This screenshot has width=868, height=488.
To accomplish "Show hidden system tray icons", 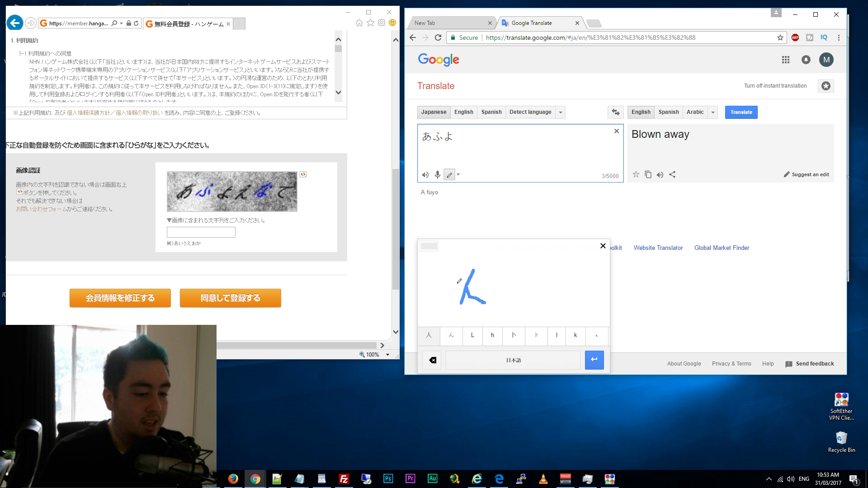I will click(769, 479).
